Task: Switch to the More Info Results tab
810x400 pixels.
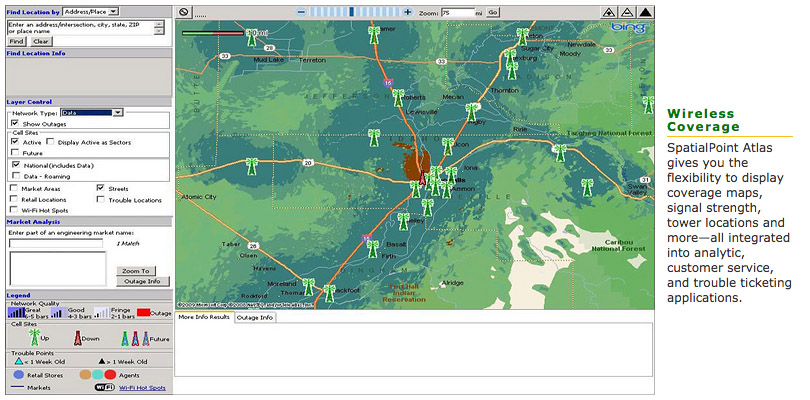Action: tap(204, 317)
